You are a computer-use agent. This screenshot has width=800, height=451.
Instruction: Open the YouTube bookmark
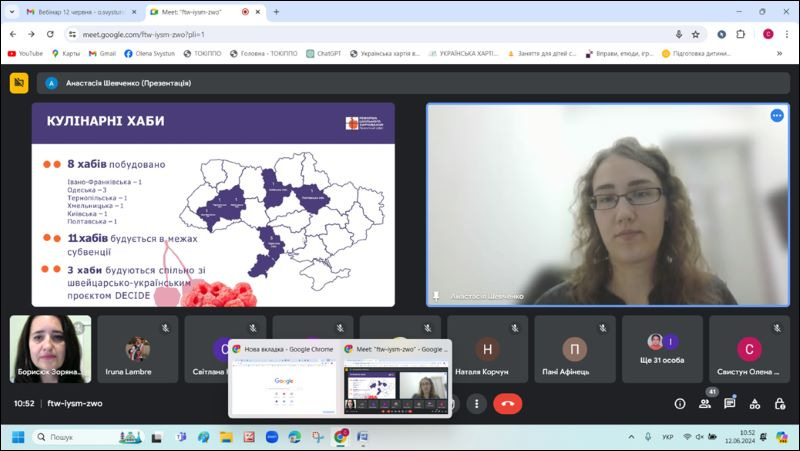(x=25, y=53)
